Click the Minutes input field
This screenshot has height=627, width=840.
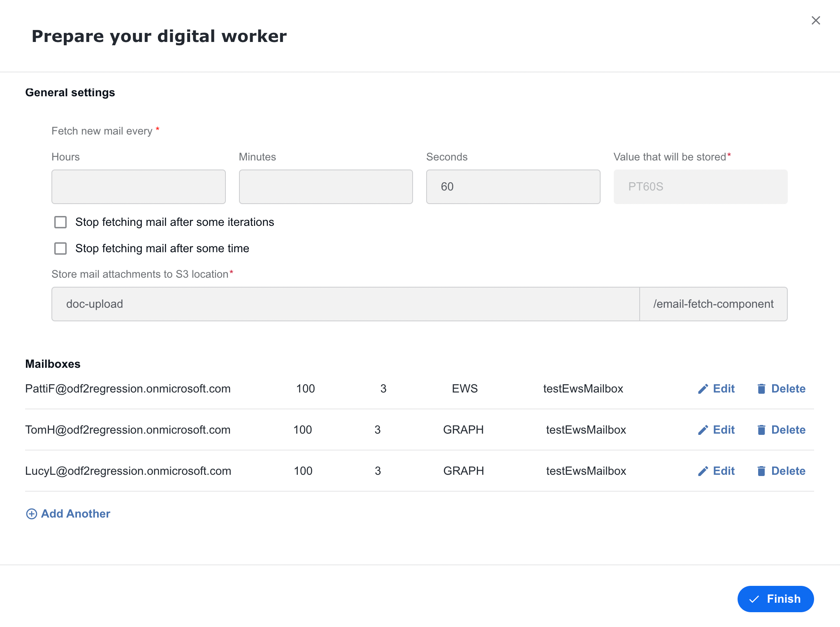coord(326,187)
